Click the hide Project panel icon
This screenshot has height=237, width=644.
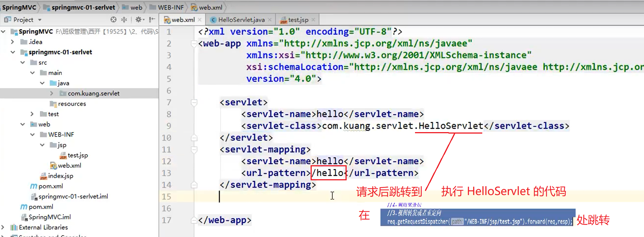click(x=152, y=20)
